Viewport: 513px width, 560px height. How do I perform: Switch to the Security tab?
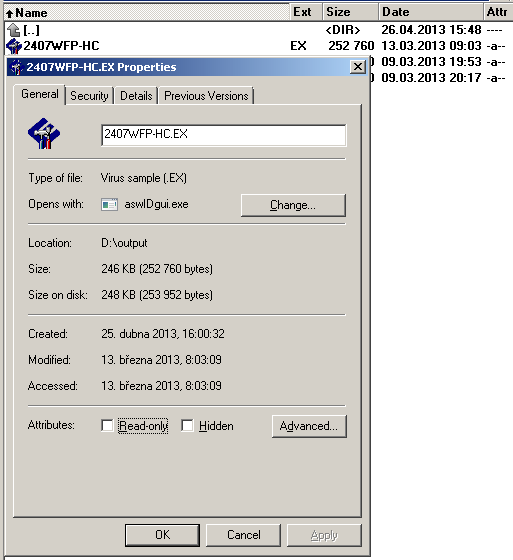point(89,96)
